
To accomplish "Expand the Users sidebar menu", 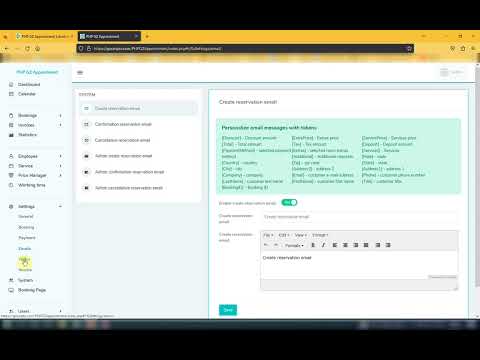I will pos(60,311).
